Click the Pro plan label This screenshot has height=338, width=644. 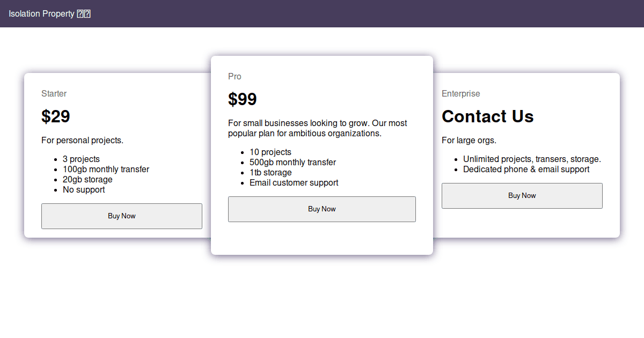235,77
